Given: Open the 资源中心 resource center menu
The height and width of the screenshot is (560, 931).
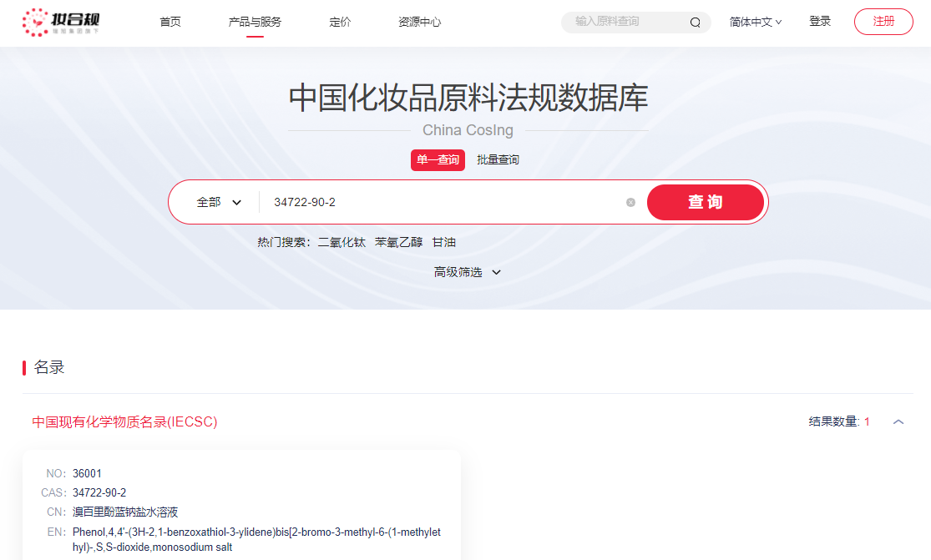Looking at the screenshot, I should [420, 22].
